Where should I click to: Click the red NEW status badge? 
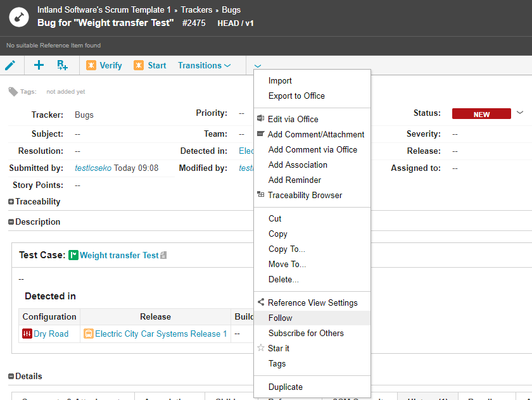click(x=481, y=115)
